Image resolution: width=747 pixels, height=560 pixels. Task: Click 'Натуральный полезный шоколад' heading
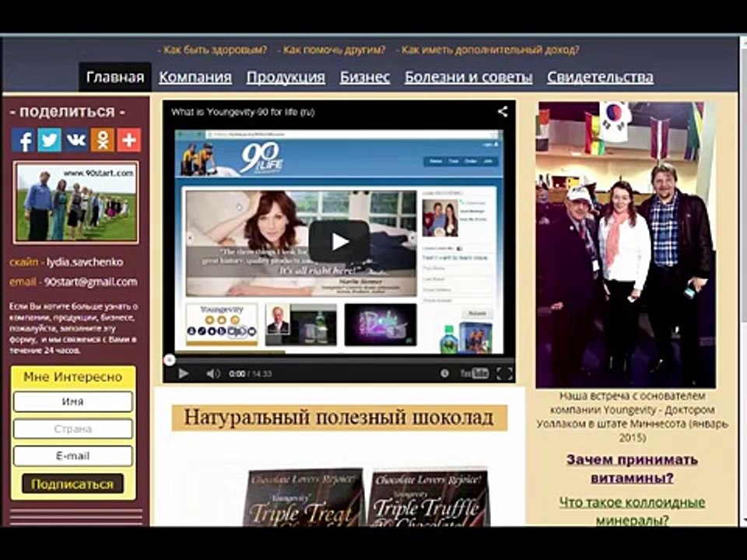[x=339, y=418]
